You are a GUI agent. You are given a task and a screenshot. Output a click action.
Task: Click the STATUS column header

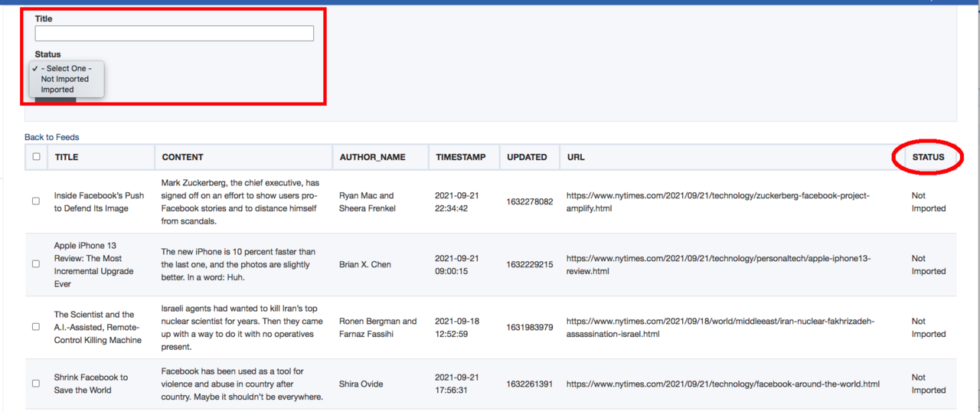(928, 157)
